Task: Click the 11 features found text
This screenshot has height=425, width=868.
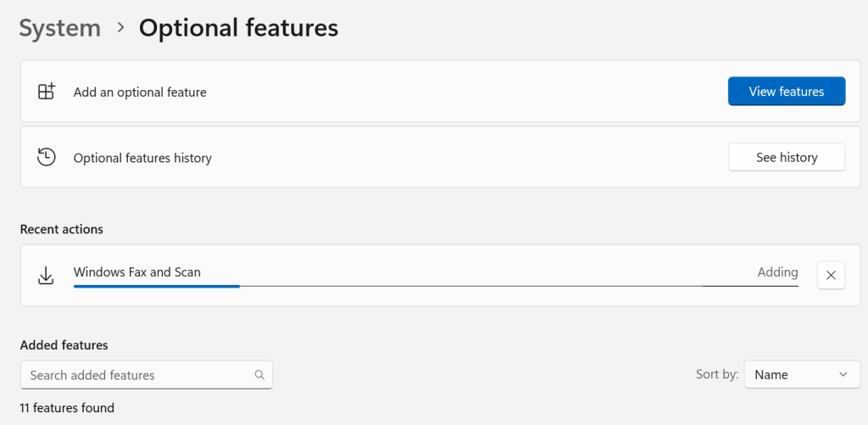Action: click(x=67, y=408)
